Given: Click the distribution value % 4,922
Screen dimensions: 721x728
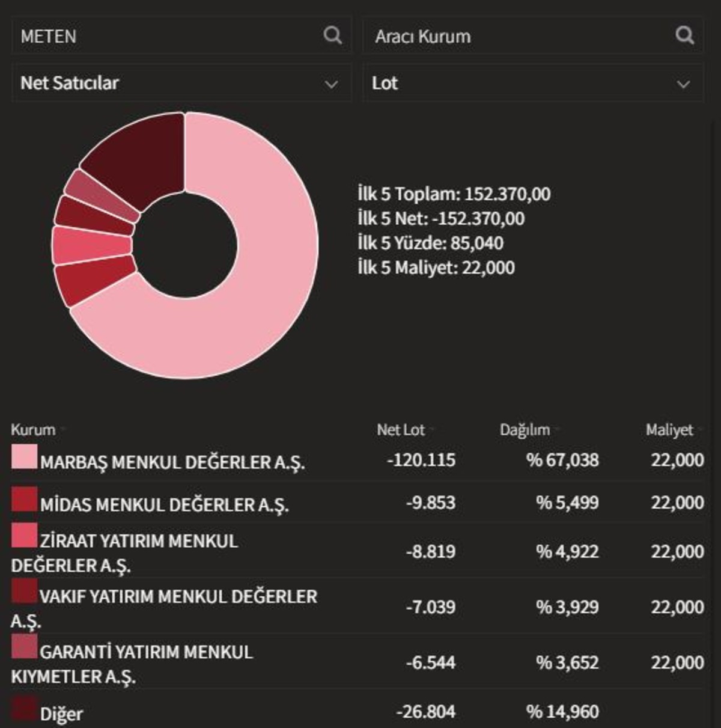Looking at the screenshot, I should pos(567,552).
